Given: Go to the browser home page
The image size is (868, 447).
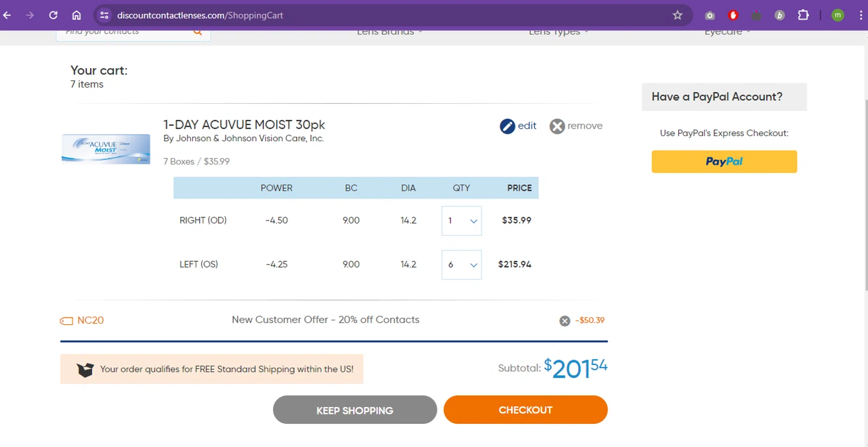Looking at the screenshot, I should 76,15.
